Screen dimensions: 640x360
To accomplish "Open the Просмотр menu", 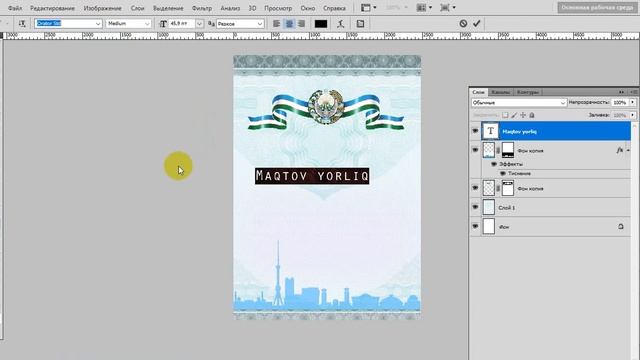I will tap(278, 8).
